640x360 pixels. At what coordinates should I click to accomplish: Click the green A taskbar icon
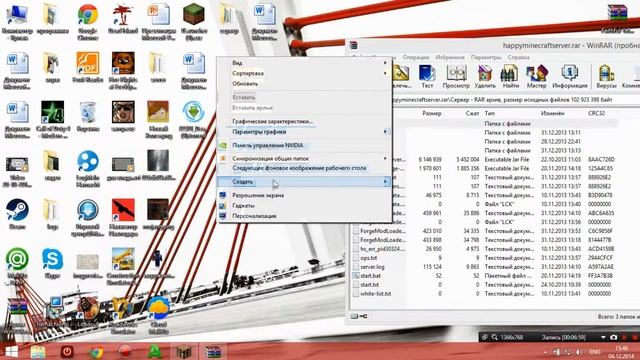[x=155, y=352]
